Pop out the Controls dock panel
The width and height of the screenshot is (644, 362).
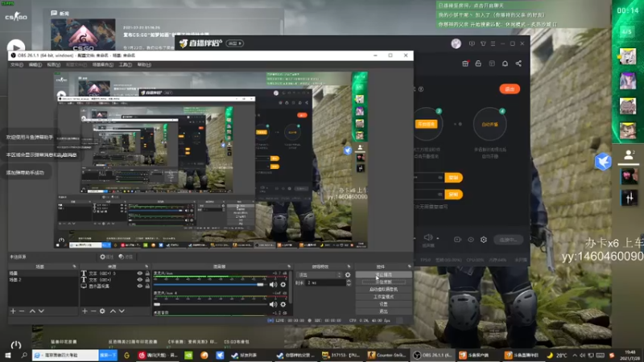pyautogui.click(x=409, y=266)
